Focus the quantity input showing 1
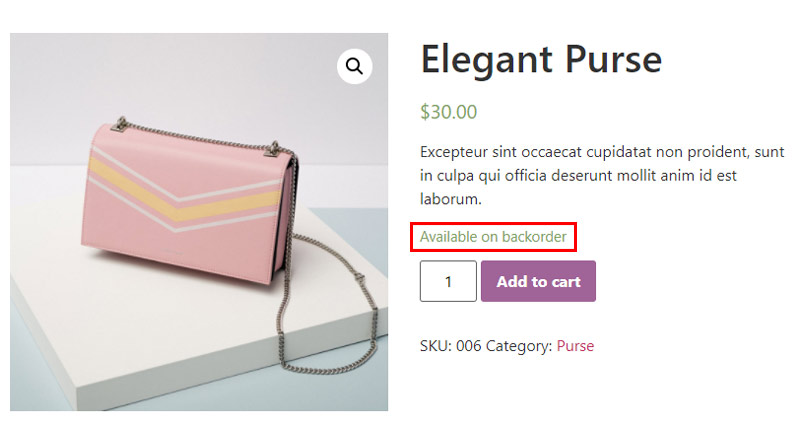800x444 pixels. [448, 281]
